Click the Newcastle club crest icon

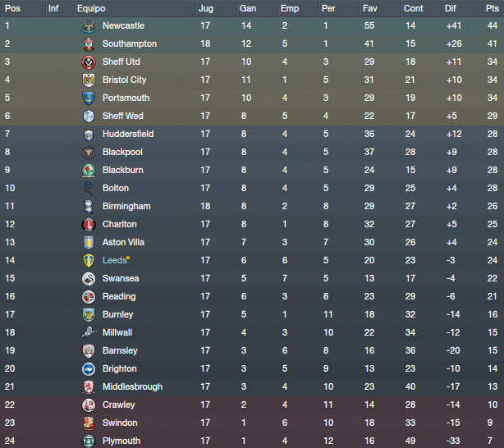pyautogui.click(x=89, y=26)
